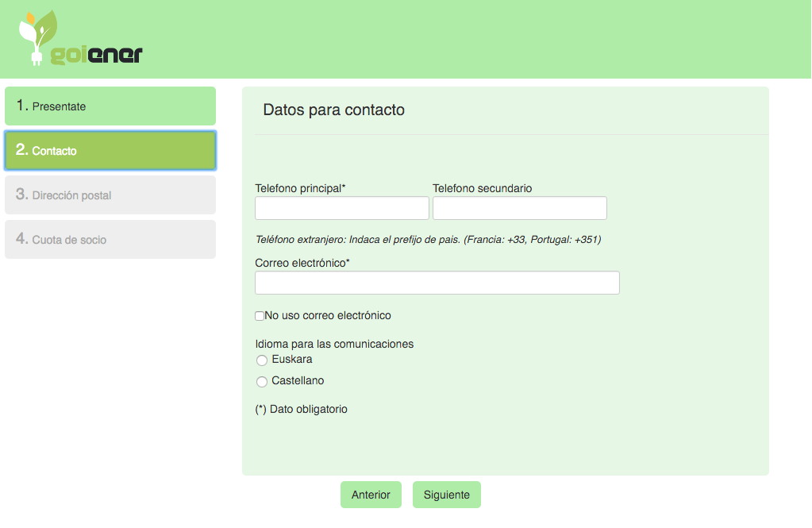Jump to step 4 Cuota de socio
Viewport: 812px width, 528px height.
(110, 240)
